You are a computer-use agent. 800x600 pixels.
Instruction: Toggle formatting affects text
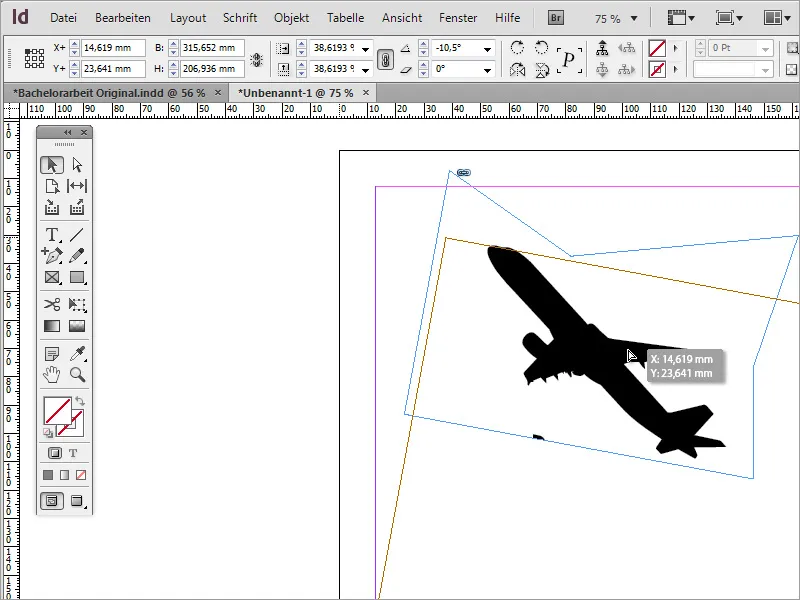[73, 453]
